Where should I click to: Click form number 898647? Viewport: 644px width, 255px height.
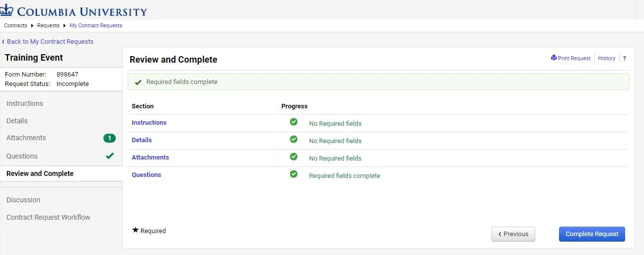pos(68,74)
